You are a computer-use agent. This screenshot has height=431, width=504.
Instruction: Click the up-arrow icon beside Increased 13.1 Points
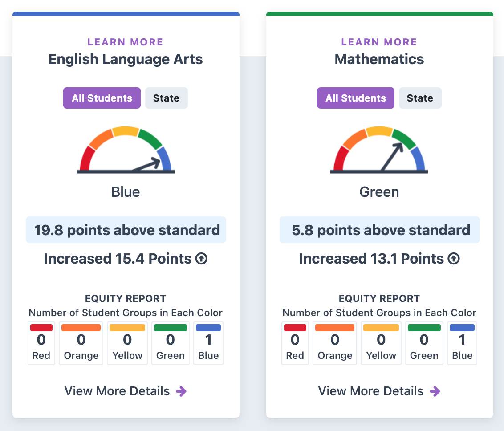454,259
